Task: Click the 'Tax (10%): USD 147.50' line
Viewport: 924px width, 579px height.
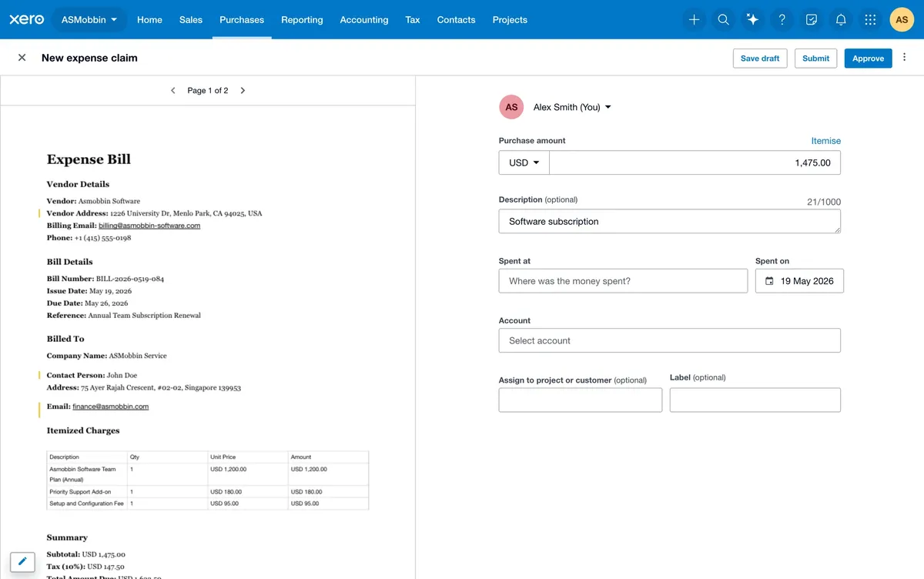Action: (x=85, y=566)
